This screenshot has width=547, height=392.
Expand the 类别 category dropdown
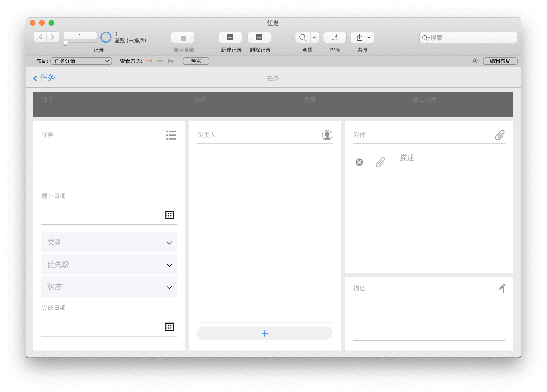[x=169, y=243]
